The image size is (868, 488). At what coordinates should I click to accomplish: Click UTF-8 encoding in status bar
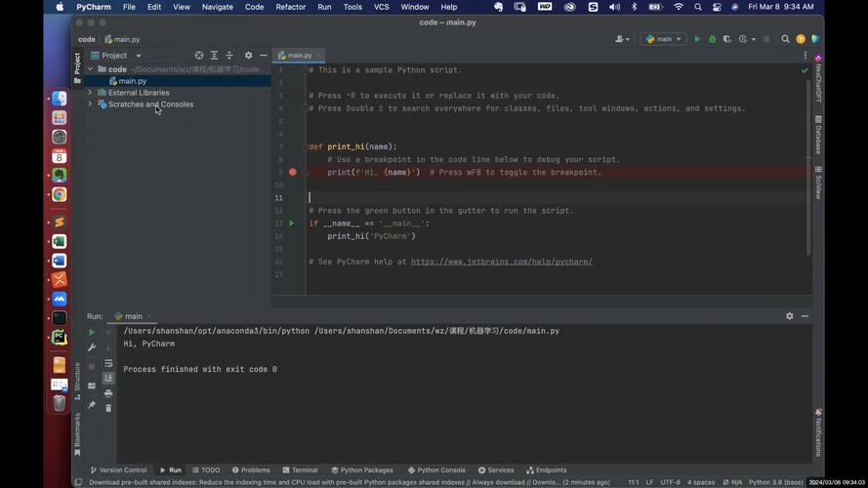click(x=670, y=482)
